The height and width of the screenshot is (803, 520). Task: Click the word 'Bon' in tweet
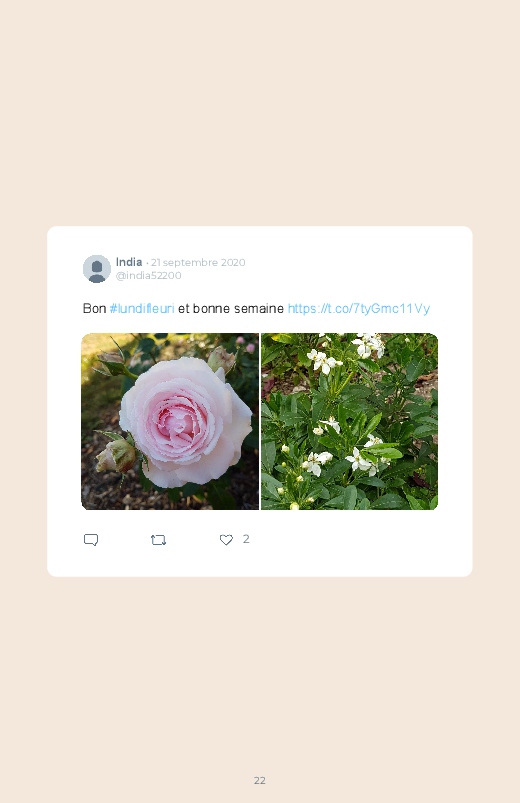tap(94, 308)
